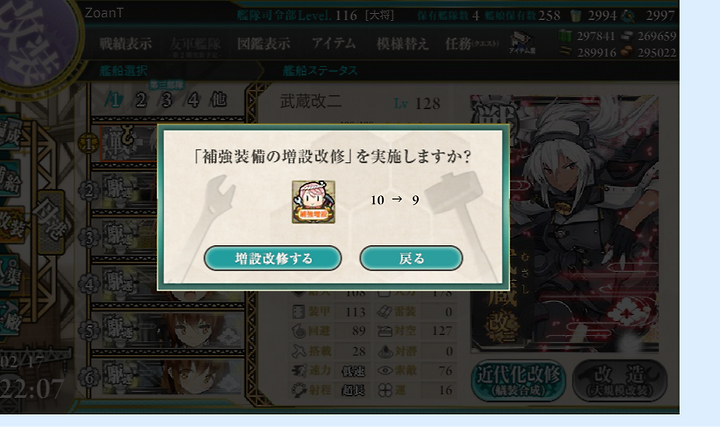Select the ship in slot 6
The height and width of the screenshot is (431, 720).
173,377
